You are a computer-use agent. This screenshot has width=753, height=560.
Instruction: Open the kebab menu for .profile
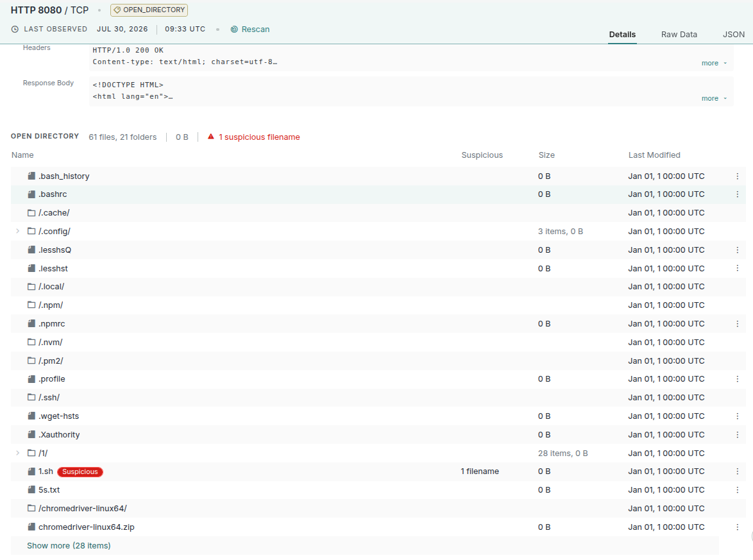[737, 379]
